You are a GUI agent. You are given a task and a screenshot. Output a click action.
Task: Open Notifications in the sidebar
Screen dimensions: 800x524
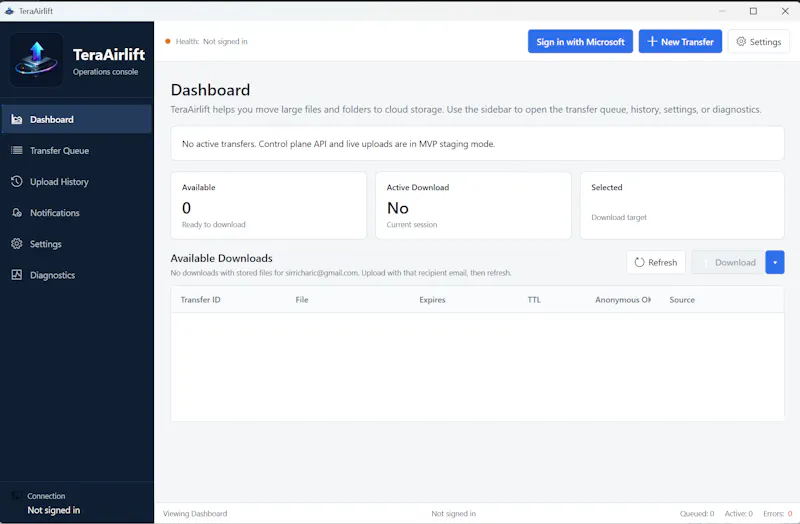click(x=77, y=213)
